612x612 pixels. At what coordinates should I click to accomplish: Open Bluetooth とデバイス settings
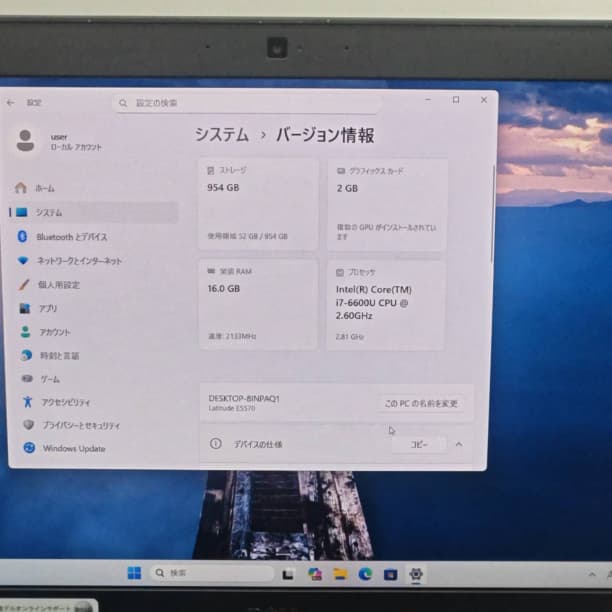pos(94,237)
